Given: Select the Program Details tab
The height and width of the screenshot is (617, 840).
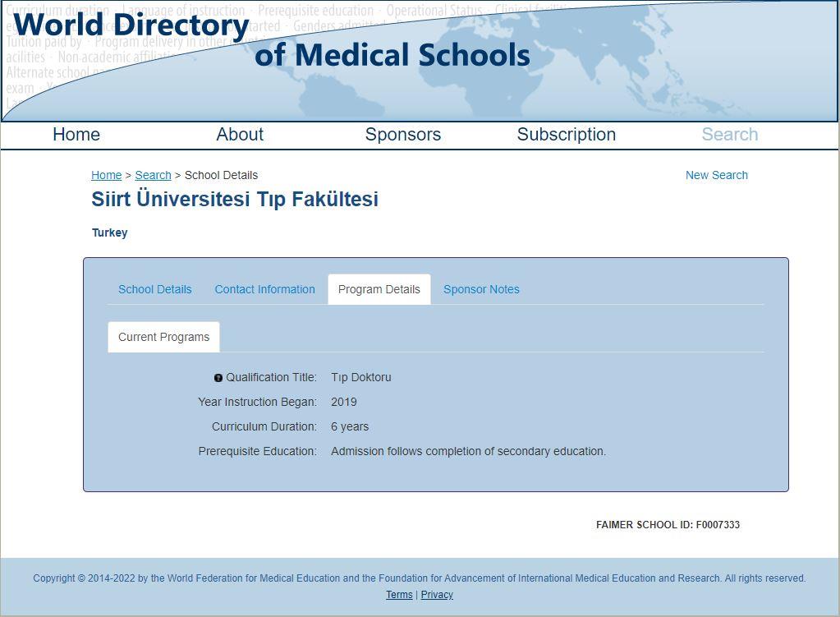Looking at the screenshot, I should [x=379, y=289].
